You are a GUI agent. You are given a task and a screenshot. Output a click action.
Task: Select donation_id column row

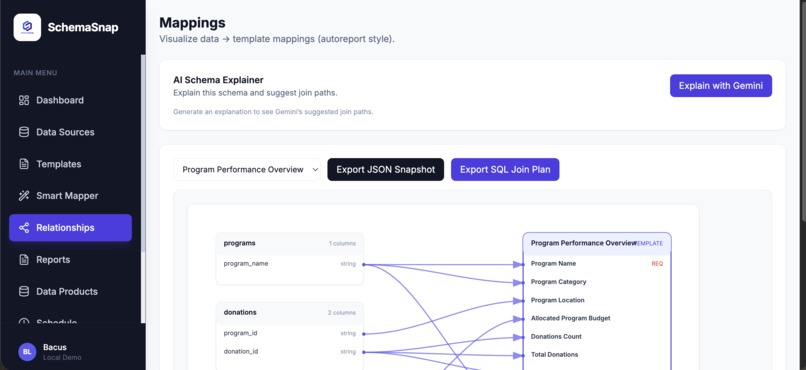pos(290,352)
